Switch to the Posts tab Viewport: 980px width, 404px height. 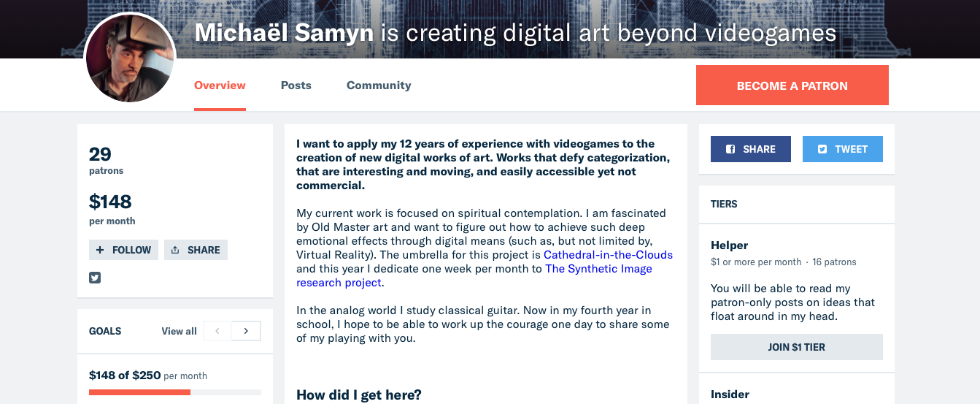(x=296, y=85)
